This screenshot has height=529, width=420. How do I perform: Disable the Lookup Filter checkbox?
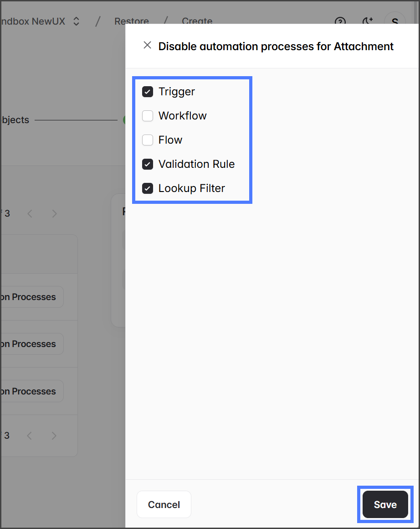coord(148,188)
